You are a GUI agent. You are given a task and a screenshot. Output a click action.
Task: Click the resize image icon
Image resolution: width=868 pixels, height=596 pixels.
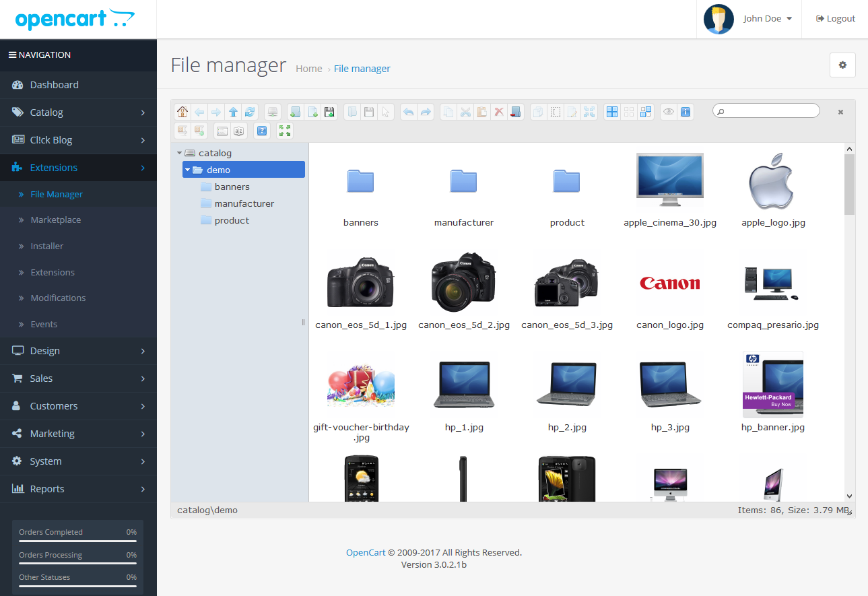pos(589,112)
